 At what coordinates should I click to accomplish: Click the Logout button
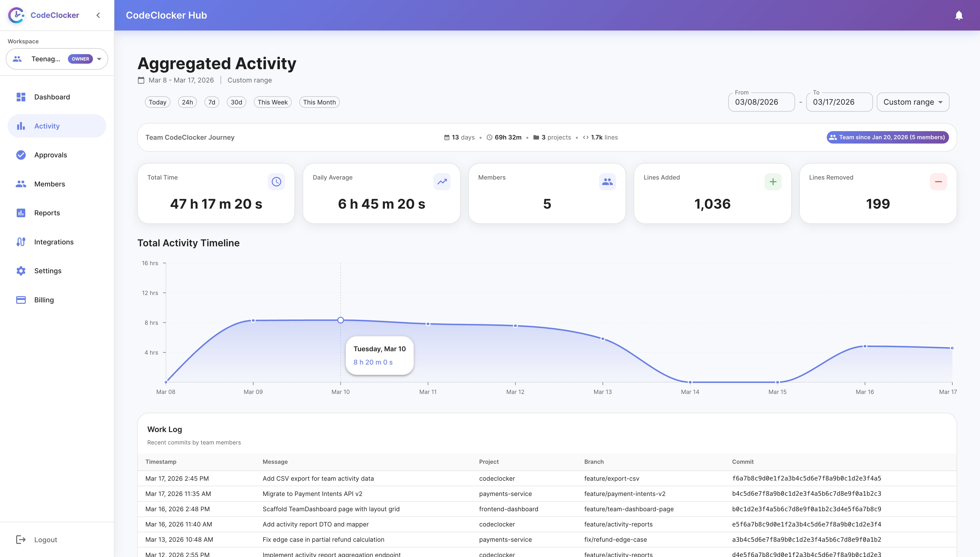46,539
